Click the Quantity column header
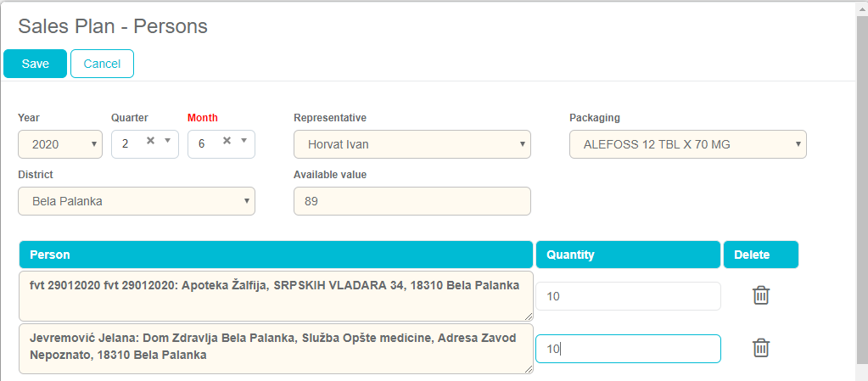This screenshot has width=868, height=381. (627, 255)
